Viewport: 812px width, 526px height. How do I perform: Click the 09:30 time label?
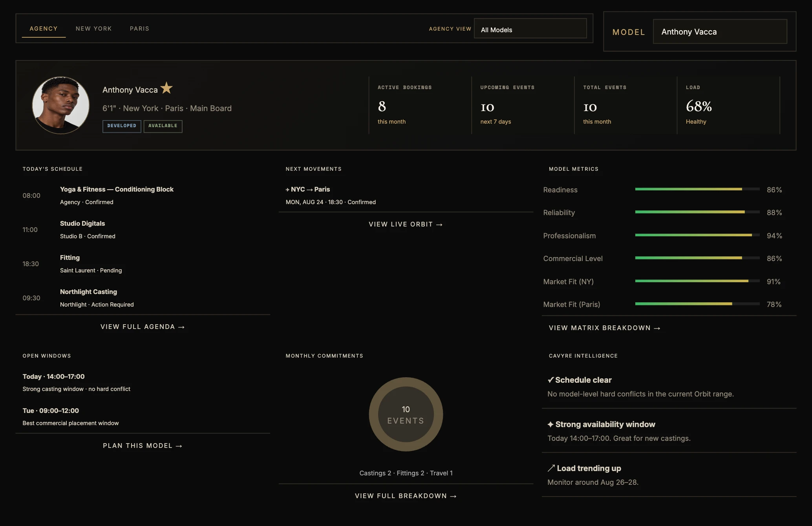tap(31, 298)
